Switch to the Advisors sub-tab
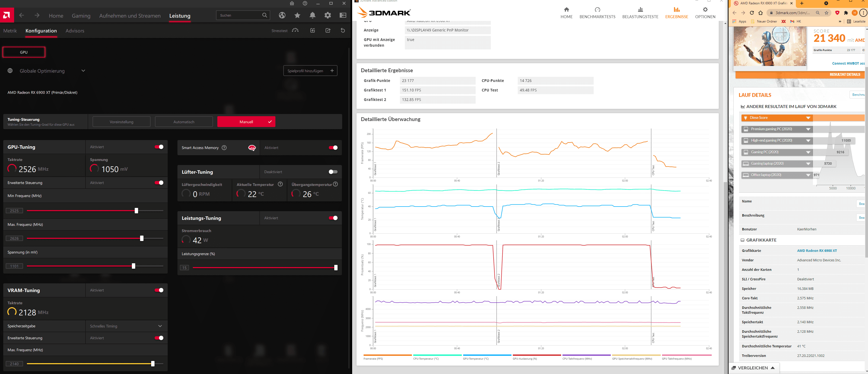Image resolution: width=868 pixels, height=374 pixels. pos(75,31)
